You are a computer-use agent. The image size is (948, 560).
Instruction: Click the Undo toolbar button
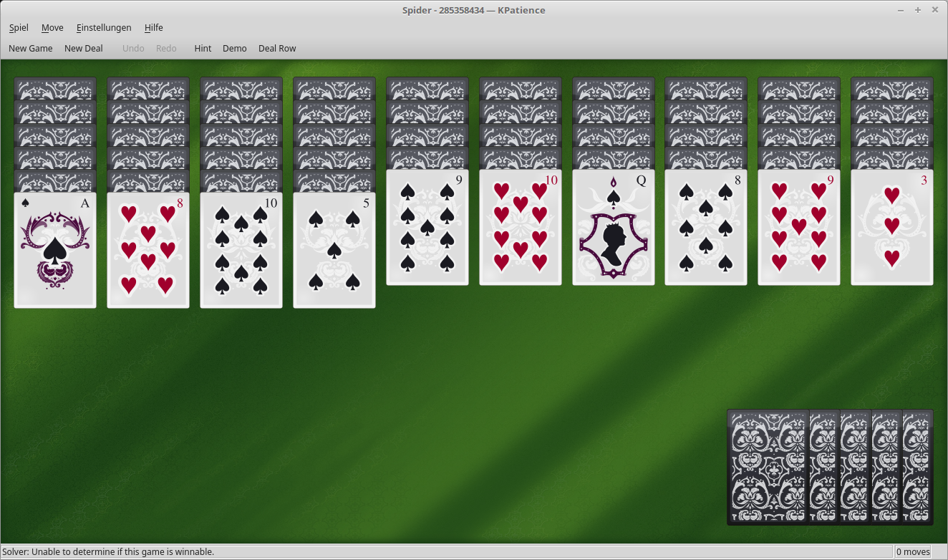133,49
